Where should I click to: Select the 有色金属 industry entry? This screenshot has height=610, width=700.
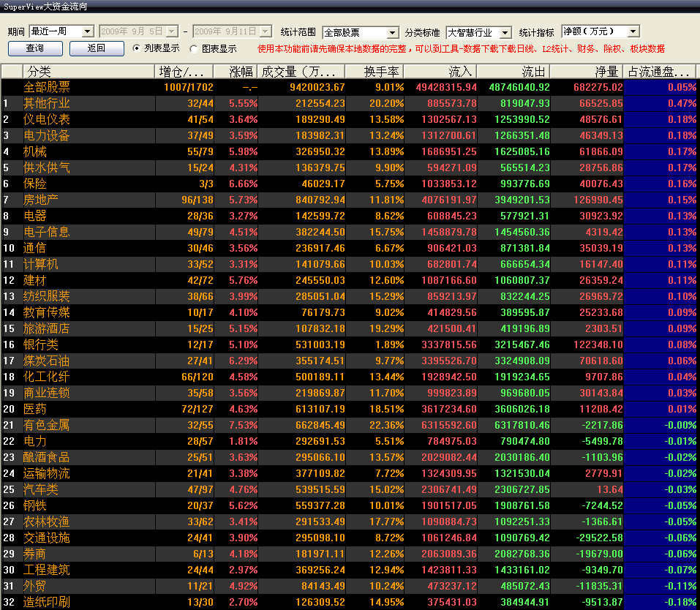(x=46, y=425)
